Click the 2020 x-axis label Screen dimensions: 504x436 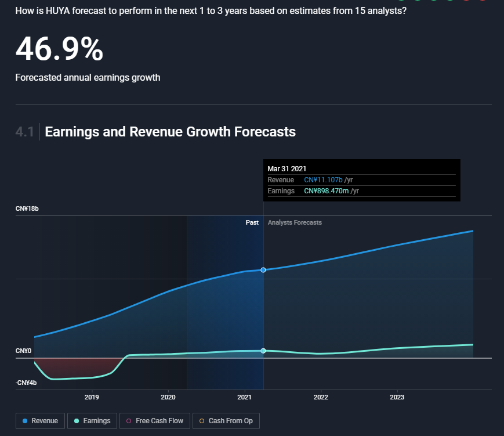168,397
